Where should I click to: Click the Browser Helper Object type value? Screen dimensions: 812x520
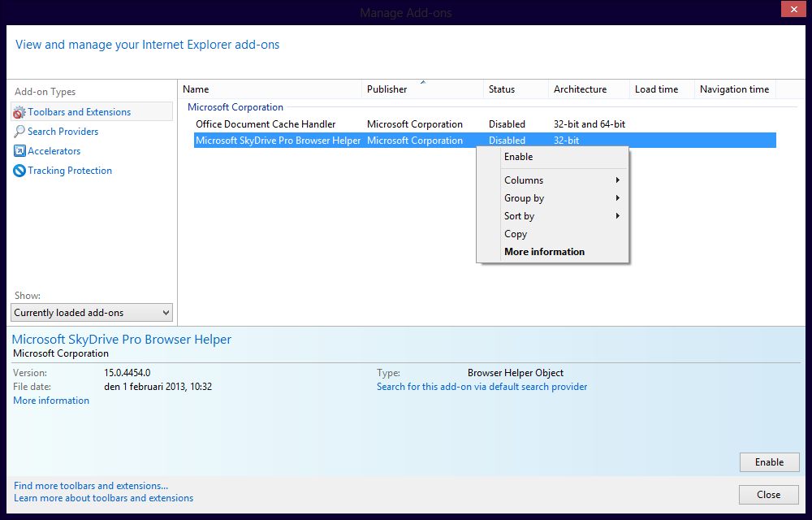click(516, 373)
